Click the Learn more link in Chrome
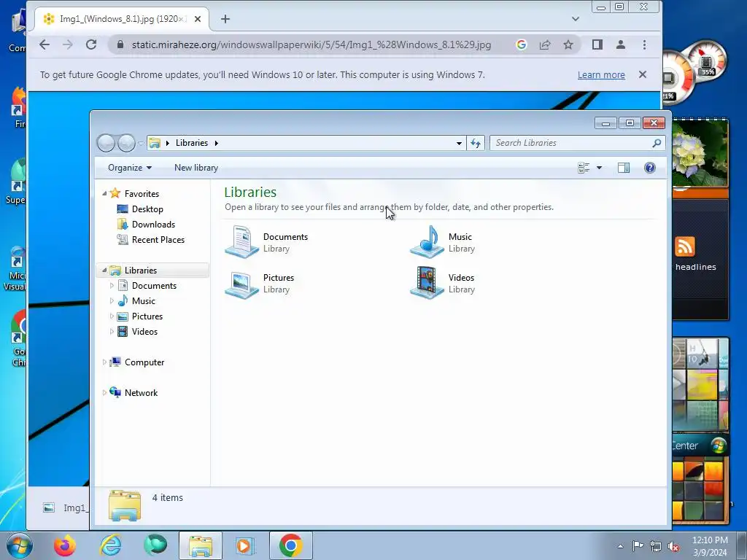The image size is (747, 560). [601, 75]
